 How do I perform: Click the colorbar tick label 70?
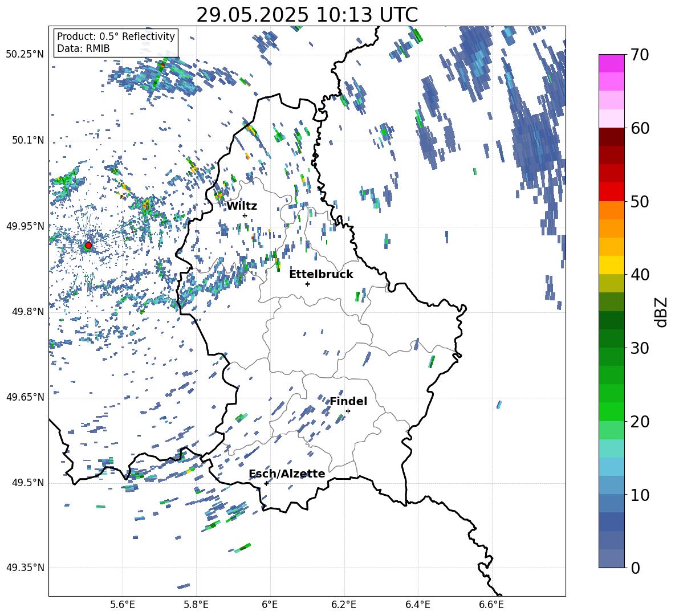pyautogui.click(x=640, y=55)
